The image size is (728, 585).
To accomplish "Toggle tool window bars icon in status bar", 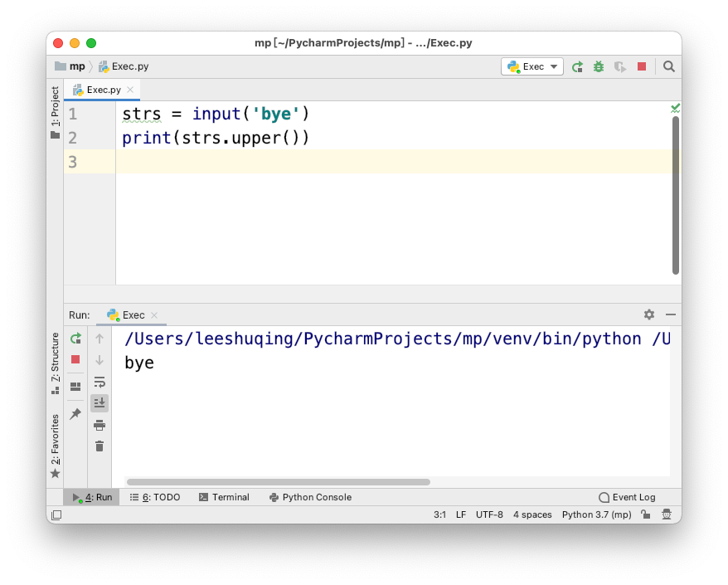I will coord(56,514).
